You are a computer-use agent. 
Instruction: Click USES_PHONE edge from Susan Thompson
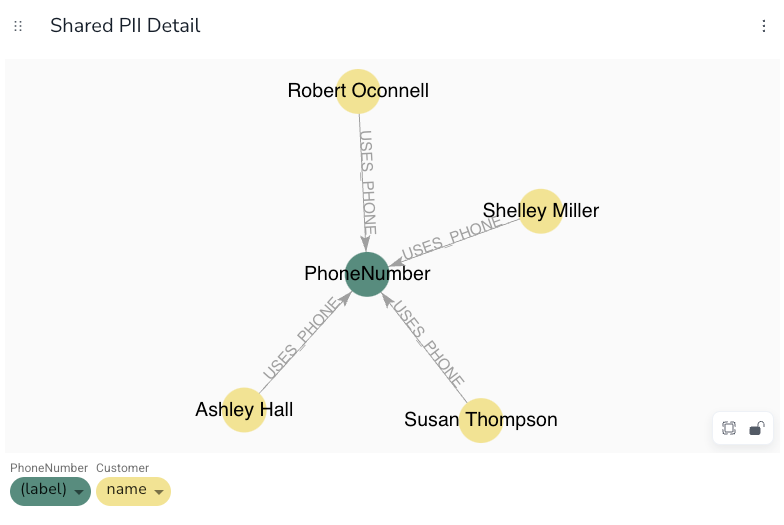point(428,343)
